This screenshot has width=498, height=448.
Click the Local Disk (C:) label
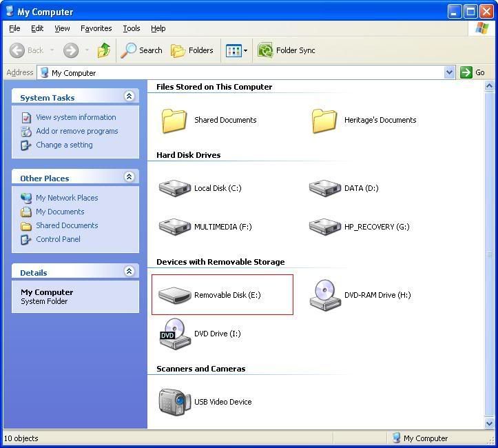tap(218, 188)
